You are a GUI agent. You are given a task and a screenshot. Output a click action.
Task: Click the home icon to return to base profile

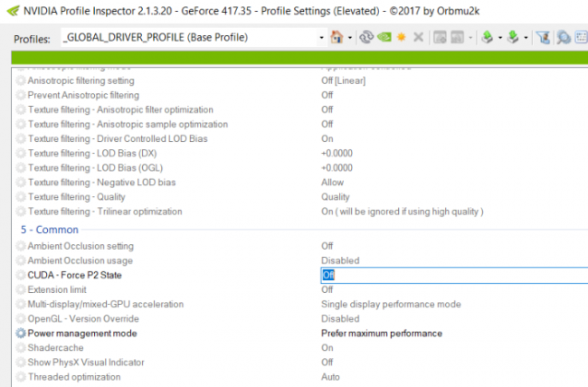(x=337, y=37)
